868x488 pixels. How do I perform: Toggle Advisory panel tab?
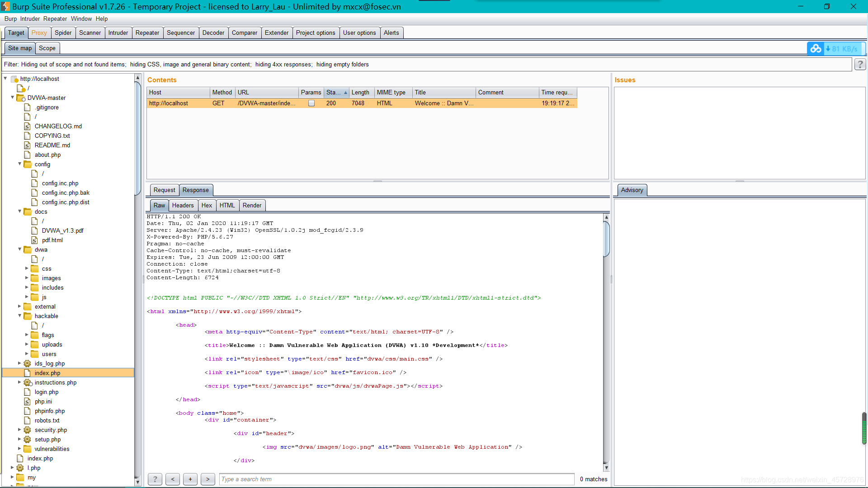tap(632, 189)
